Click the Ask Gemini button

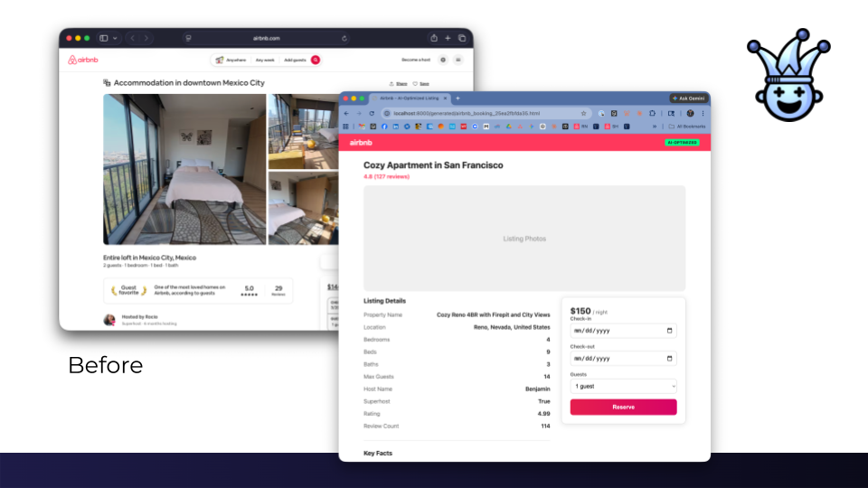[x=688, y=98]
